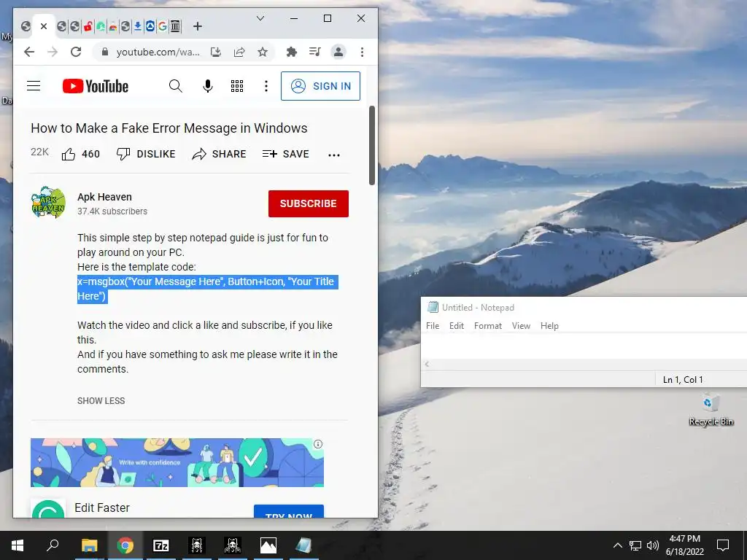Open the ad info icon
The height and width of the screenshot is (560, 747).
[x=318, y=444]
